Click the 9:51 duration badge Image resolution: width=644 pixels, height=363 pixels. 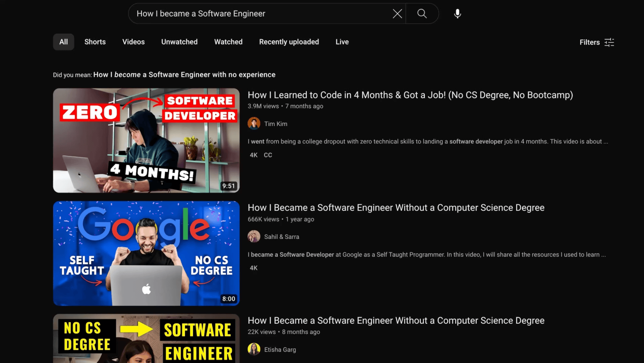(229, 186)
